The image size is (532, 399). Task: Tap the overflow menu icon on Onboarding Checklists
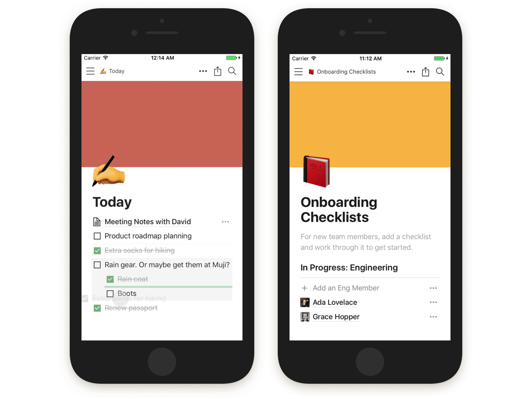[410, 72]
